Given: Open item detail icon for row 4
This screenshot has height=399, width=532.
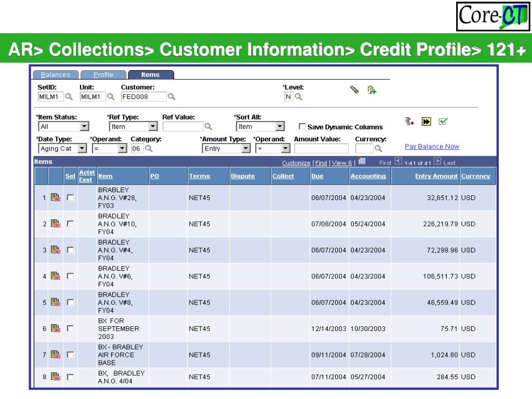Looking at the screenshot, I should tap(56, 275).
